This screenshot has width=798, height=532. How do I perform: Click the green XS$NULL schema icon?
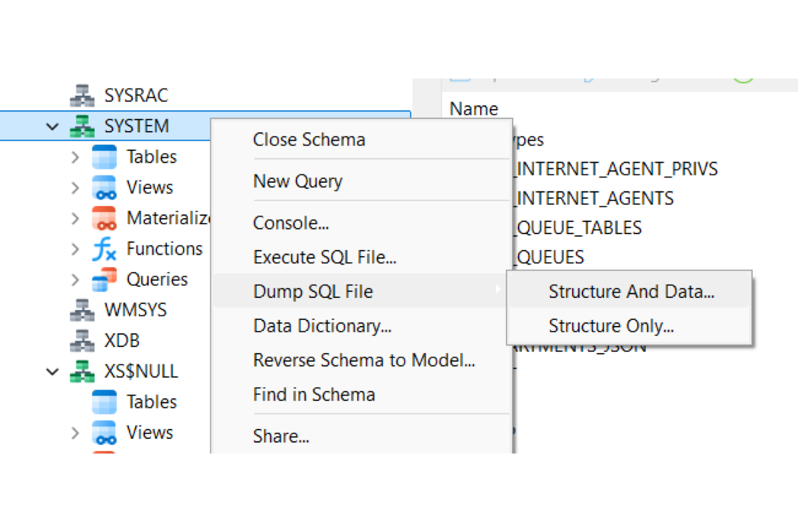click(x=82, y=372)
